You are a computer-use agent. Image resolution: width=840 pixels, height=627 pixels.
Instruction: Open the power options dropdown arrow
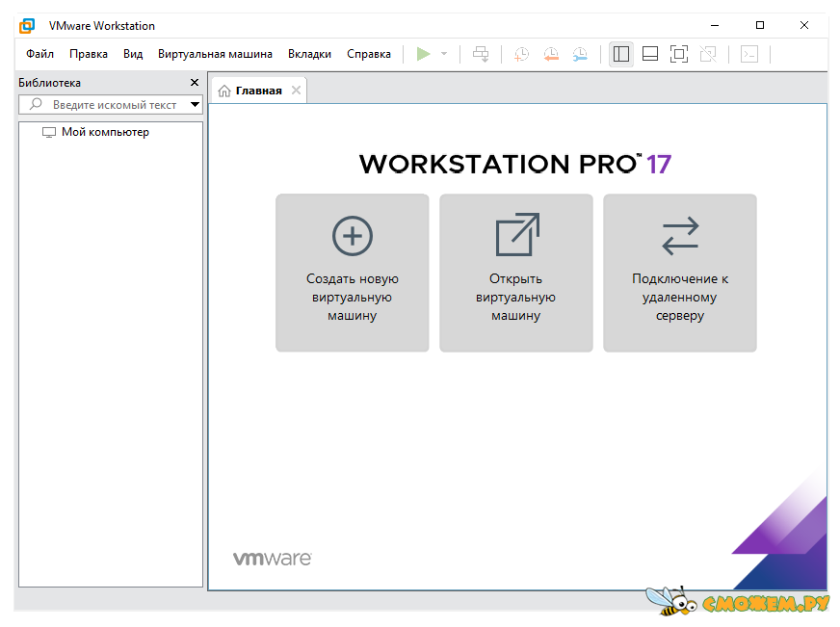click(444, 54)
